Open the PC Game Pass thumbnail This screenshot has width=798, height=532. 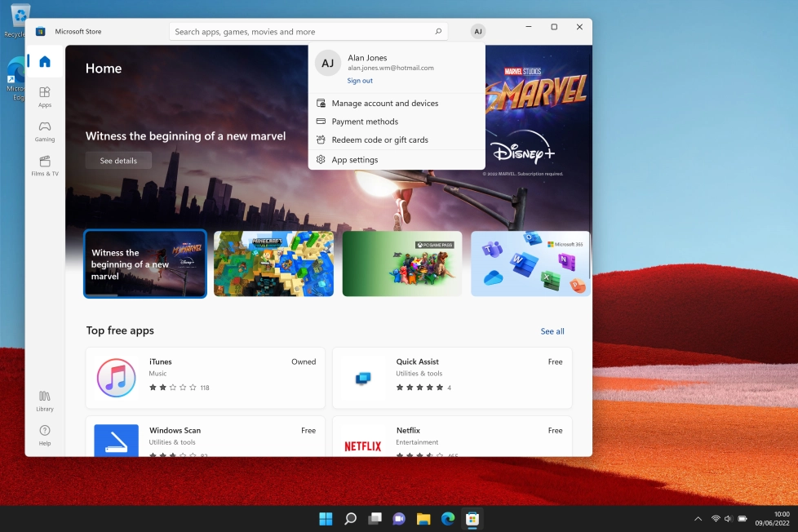coord(402,264)
